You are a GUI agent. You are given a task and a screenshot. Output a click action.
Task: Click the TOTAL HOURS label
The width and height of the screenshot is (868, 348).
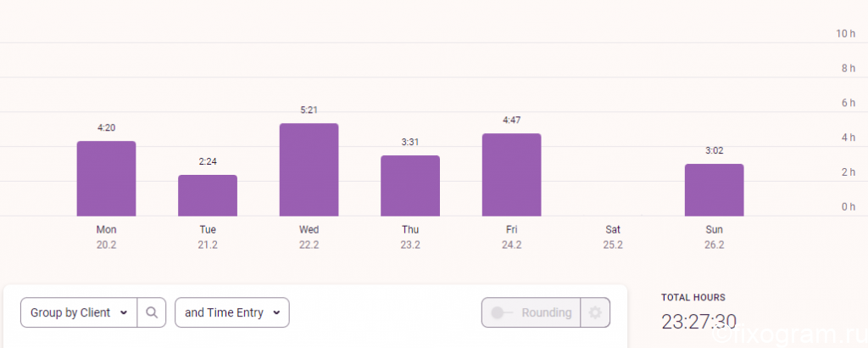pos(693,298)
